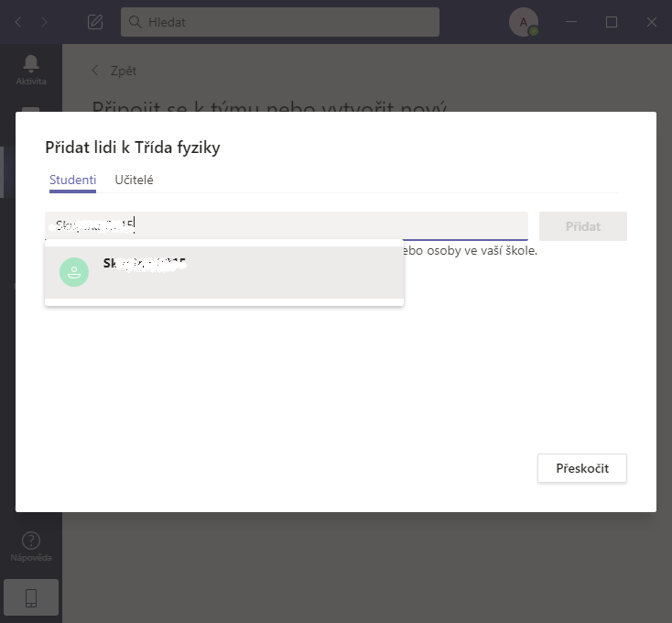Close the Teams window
Image resolution: width=672 pixels, height=623 pixels.
coord(652,22)
